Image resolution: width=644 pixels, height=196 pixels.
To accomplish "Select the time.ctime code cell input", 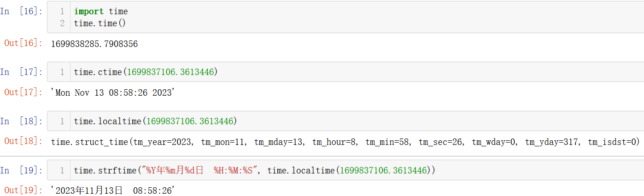I will pyautogui.click(x=345, y=72).
